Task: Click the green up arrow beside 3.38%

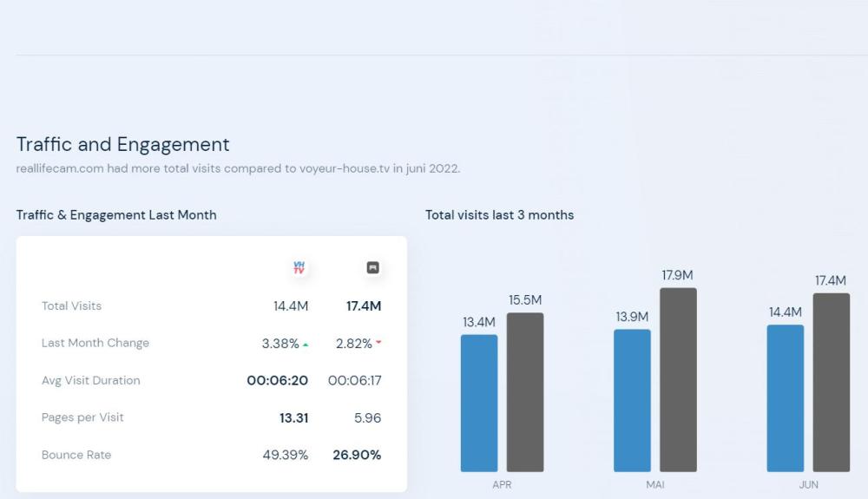Action: pos(306,345)
